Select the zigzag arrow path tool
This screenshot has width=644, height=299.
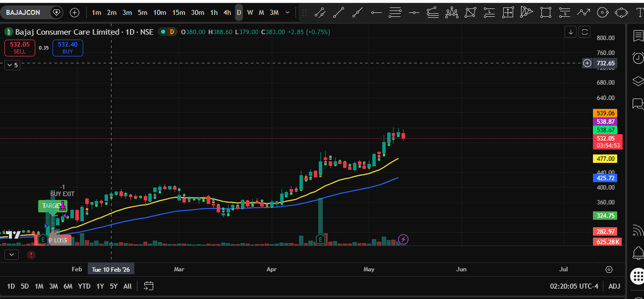[x=584, y=12]
